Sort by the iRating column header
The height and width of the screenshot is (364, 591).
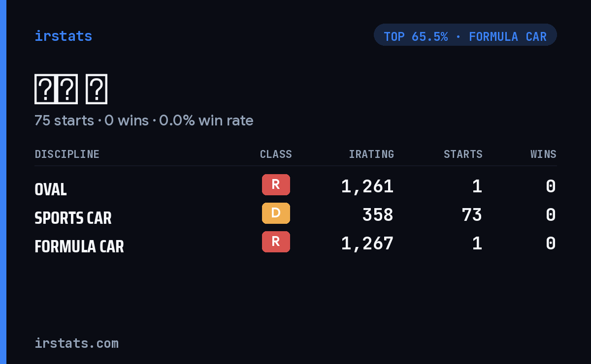371,154
